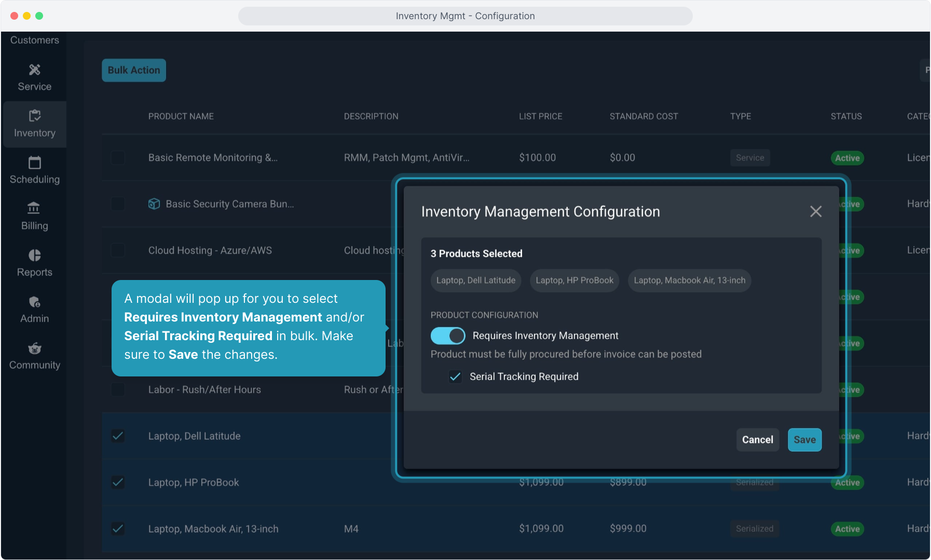Uncheck the Laptop, HP ProBook row checkbox

pyautogui.click(x=118, y=482)
